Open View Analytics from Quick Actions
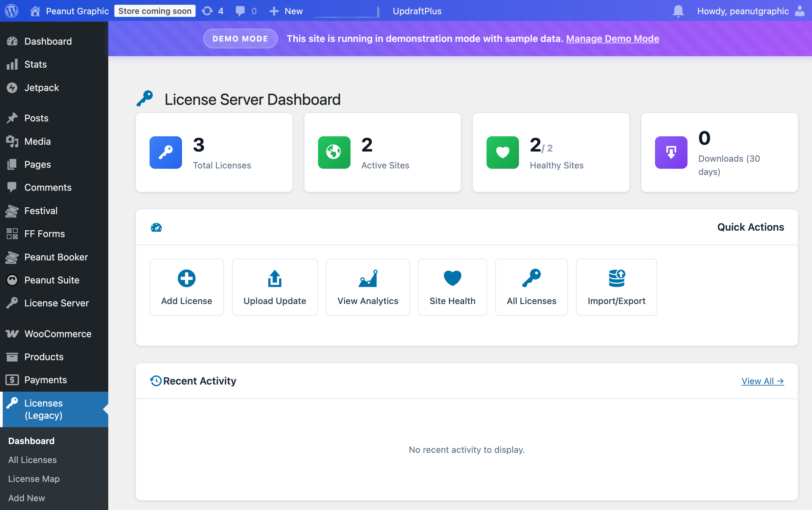 click(367, 287)
